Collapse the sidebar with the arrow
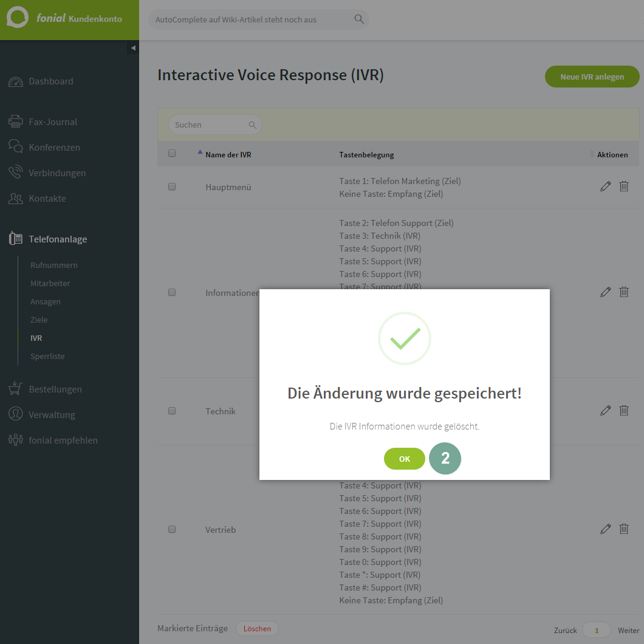644x644 pixels. 133,48
